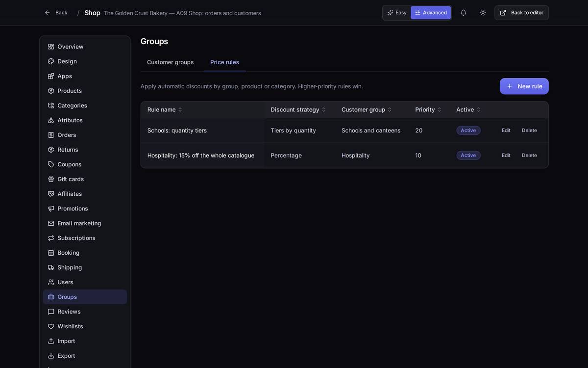Toggle Active badge for Schools quantity tiers rule

(468, 131)
